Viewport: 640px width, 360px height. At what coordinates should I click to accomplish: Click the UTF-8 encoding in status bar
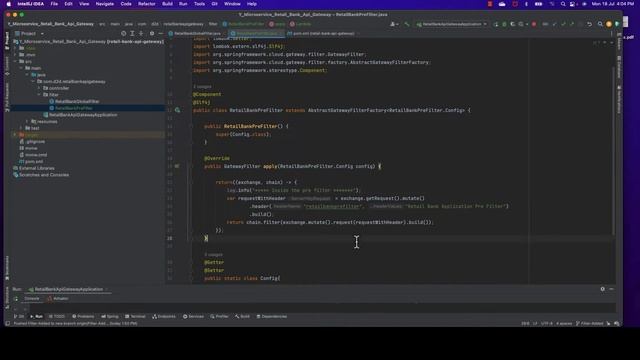(547, 324)
